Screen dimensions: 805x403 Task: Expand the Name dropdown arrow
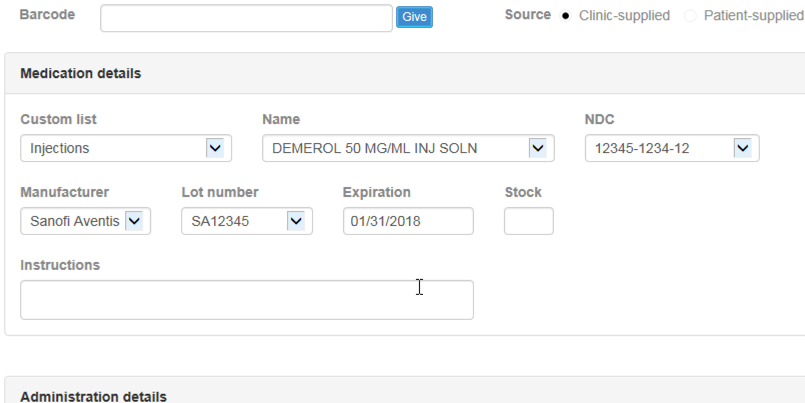(538, 148)
